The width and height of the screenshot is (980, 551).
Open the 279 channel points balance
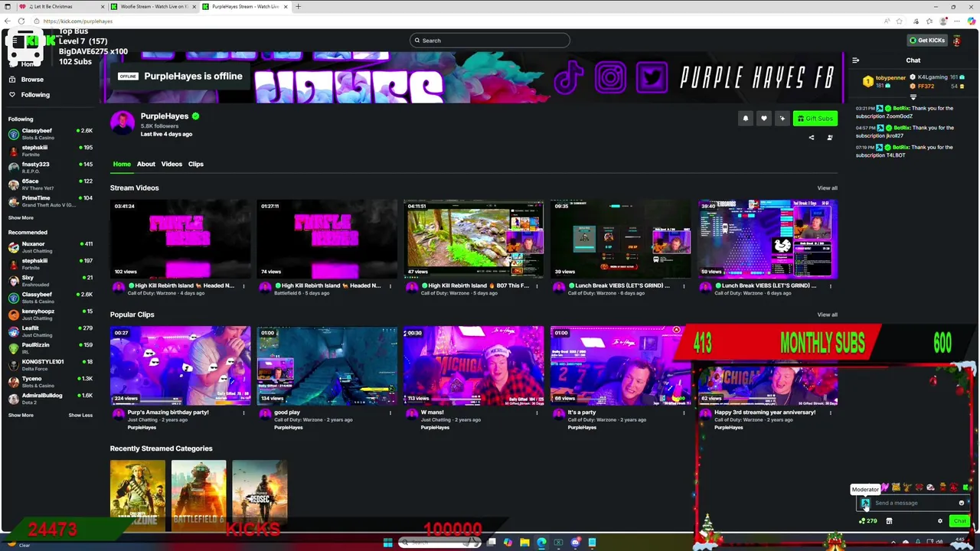coord(868,521)
